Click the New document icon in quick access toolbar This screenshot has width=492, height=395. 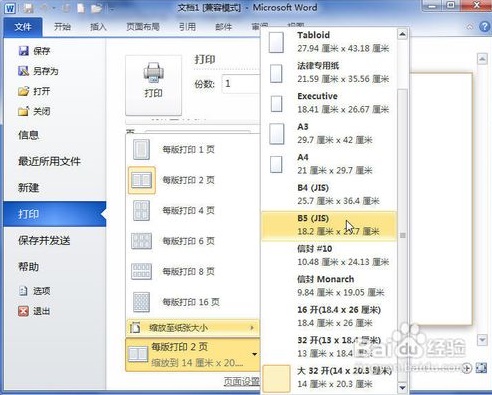tap(81, 8)
